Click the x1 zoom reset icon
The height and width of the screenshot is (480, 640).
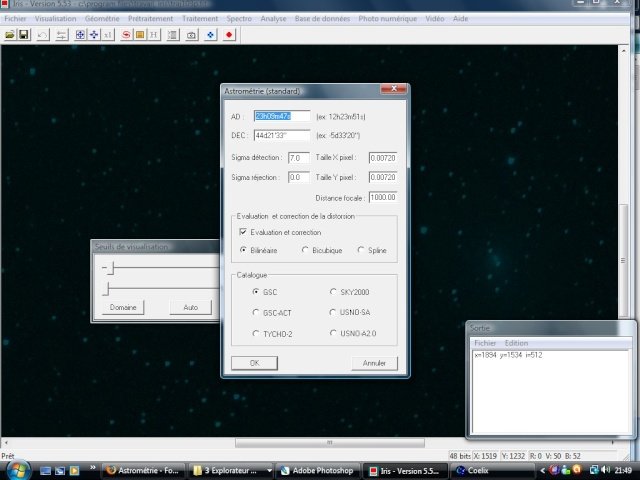pos(108,35)
